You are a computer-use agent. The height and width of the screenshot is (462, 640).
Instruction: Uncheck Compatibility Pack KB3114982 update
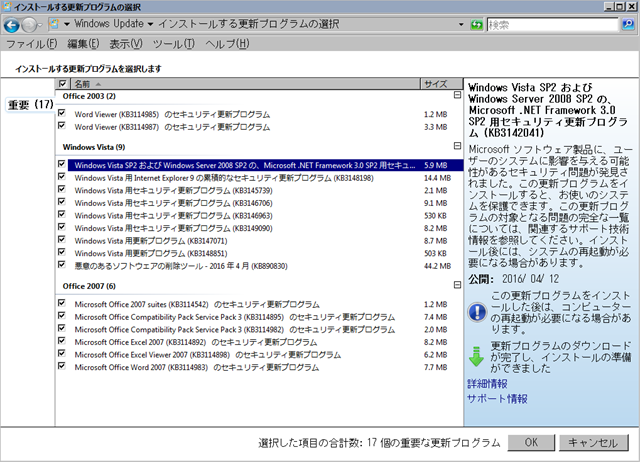click(62, 328)
